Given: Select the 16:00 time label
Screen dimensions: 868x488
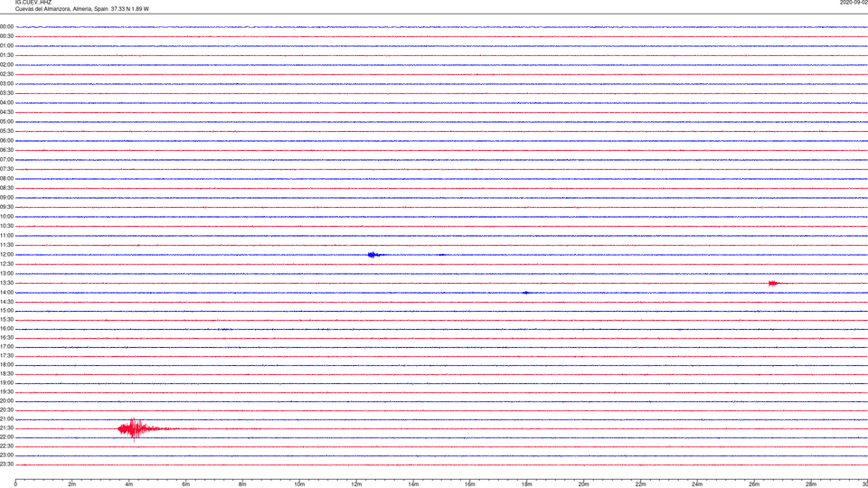Looking at the screenshot, I should point(6,329).
